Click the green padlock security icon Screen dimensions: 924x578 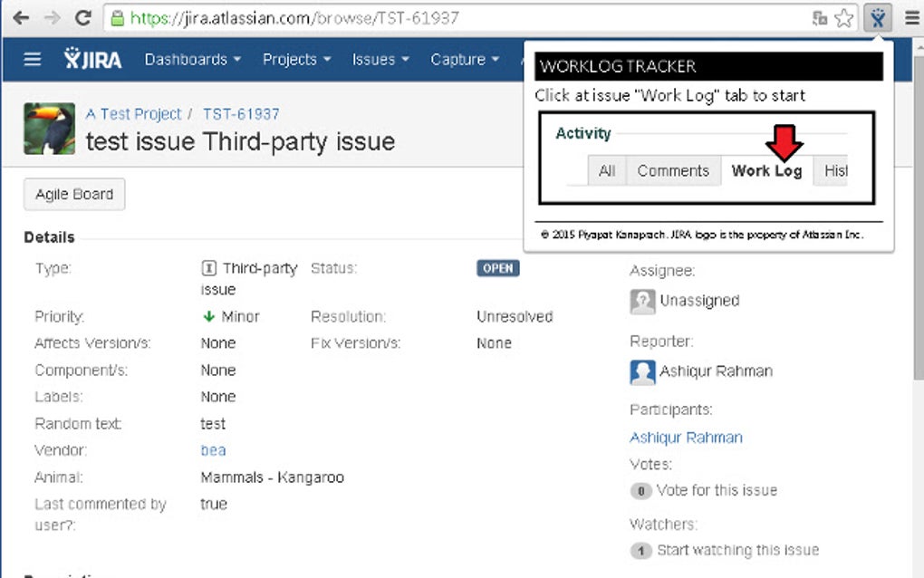(x=118, y=18)
